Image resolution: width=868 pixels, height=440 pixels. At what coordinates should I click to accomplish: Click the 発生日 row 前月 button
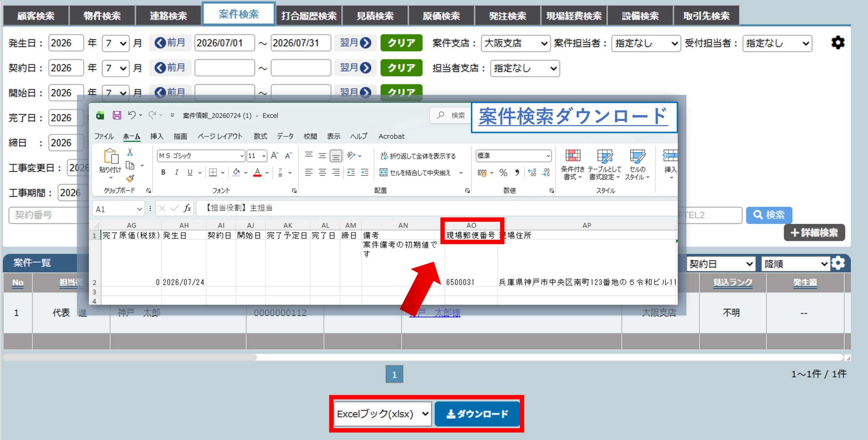click(x=170, y=43)
